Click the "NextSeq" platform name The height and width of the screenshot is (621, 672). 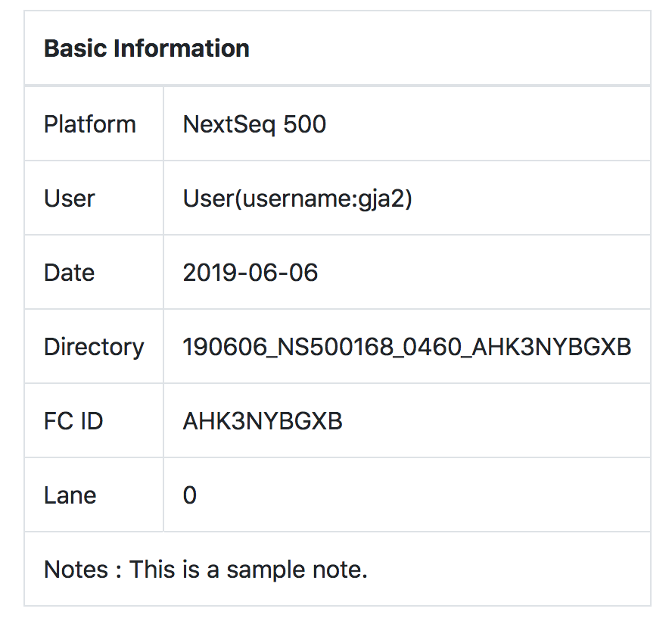tap(229, 124)
